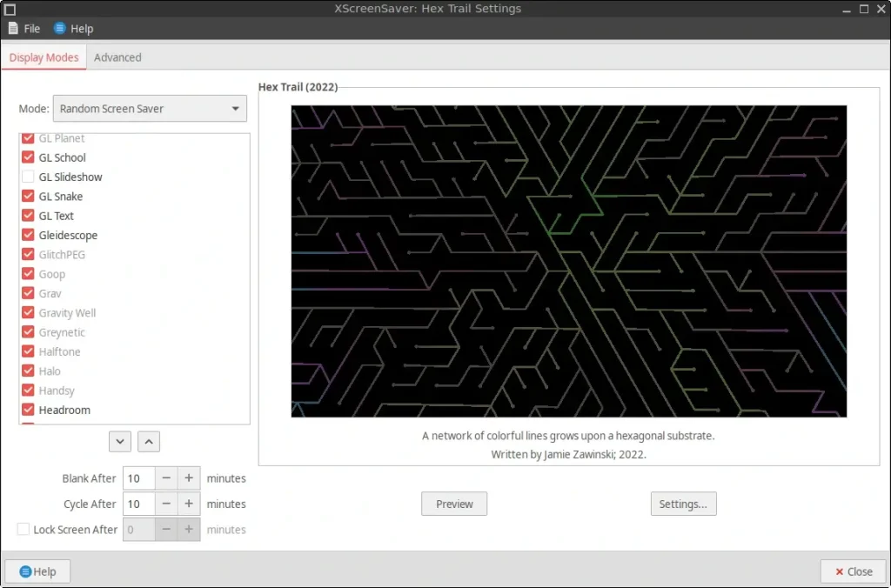This screenshot has width=891, height=588.
Task: Select GL Text in the list
Action: 56,216
